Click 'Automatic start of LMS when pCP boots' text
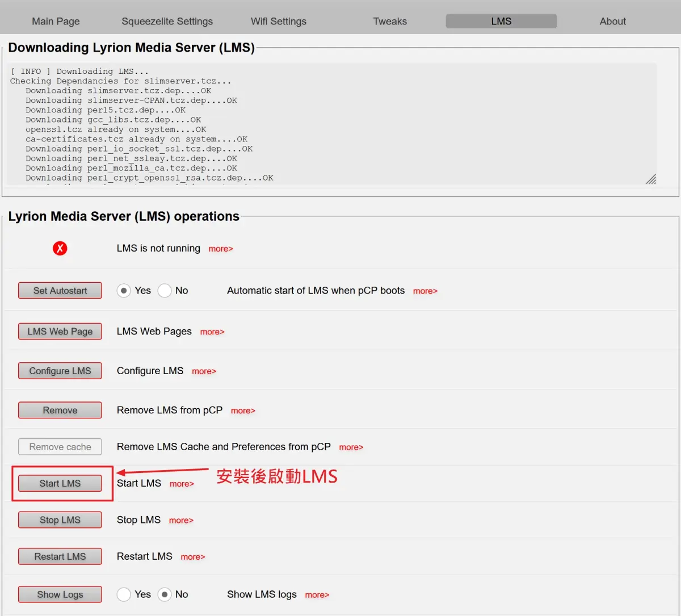681x616 pixels. (x=316, y=291)
